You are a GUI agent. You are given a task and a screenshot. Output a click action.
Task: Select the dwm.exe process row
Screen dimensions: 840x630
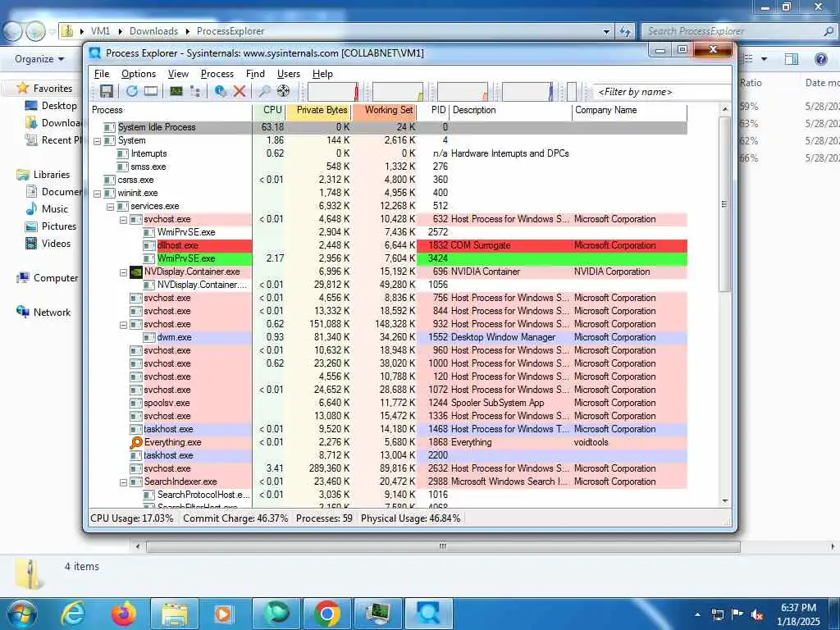click(x=388, y=337)
